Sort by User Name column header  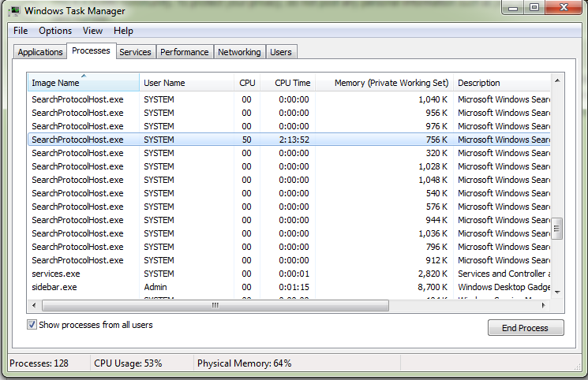coord(186,83)
